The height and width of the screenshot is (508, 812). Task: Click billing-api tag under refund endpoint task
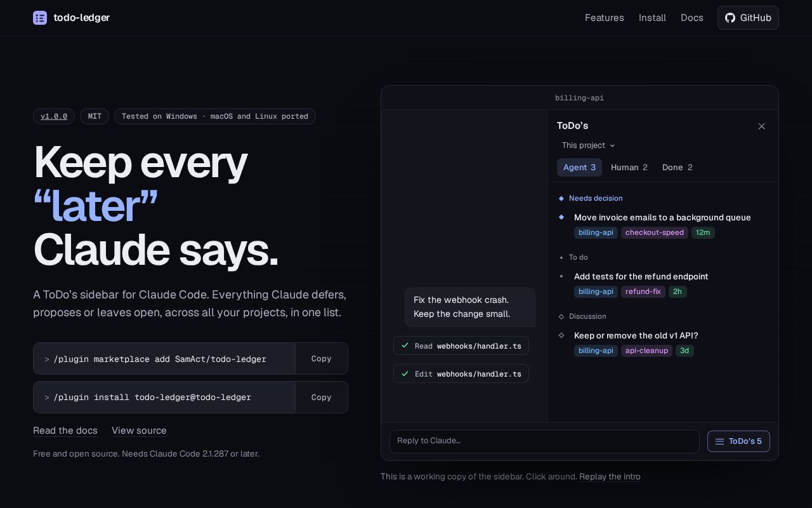click(596, 291)
